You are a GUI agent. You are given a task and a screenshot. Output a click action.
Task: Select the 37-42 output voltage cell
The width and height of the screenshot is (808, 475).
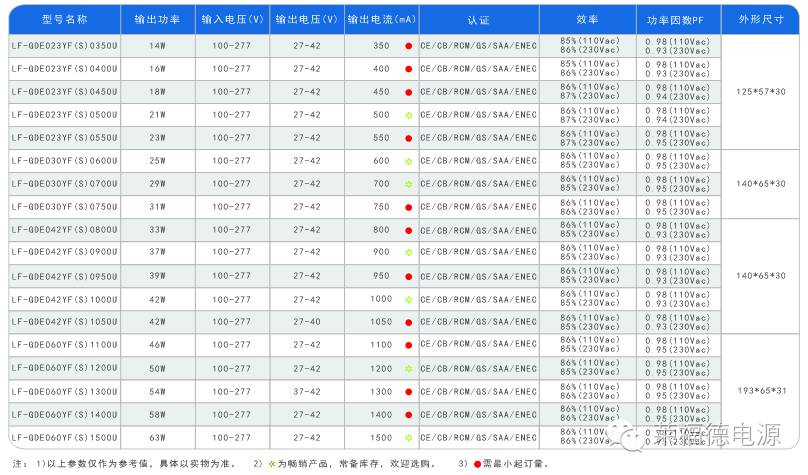307,392
